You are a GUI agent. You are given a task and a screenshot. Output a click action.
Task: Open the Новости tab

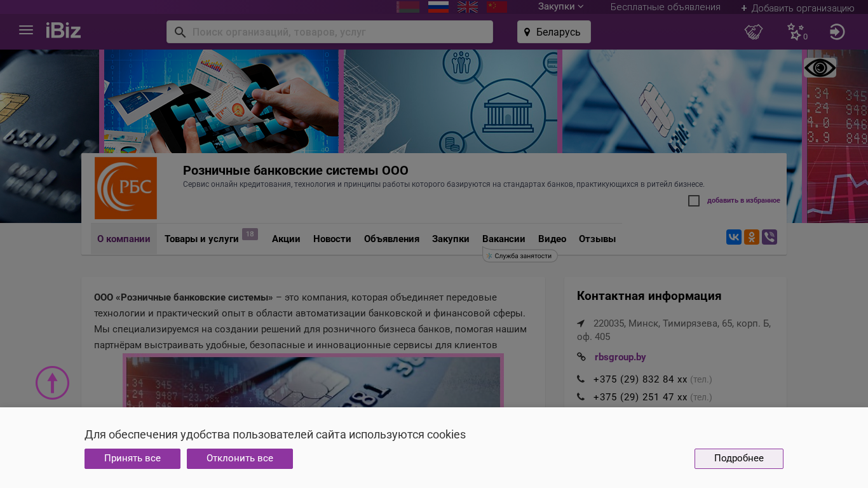[x=332, y=239]
